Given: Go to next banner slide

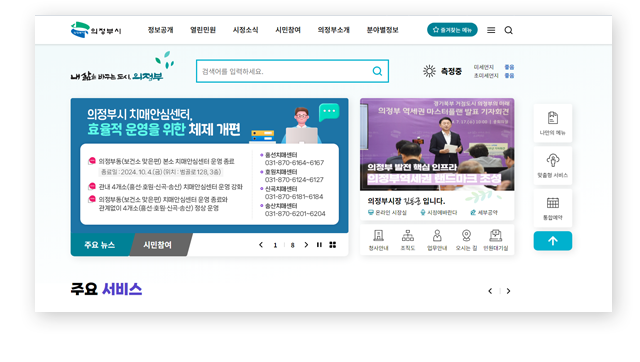Looking at the screenshot, I should (306, 245).
